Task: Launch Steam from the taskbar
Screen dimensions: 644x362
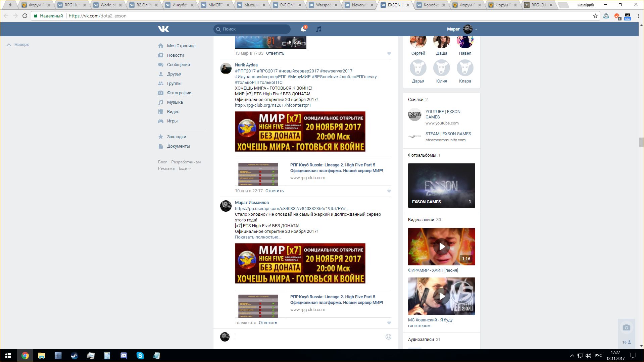Action: [x=74, y=356]
